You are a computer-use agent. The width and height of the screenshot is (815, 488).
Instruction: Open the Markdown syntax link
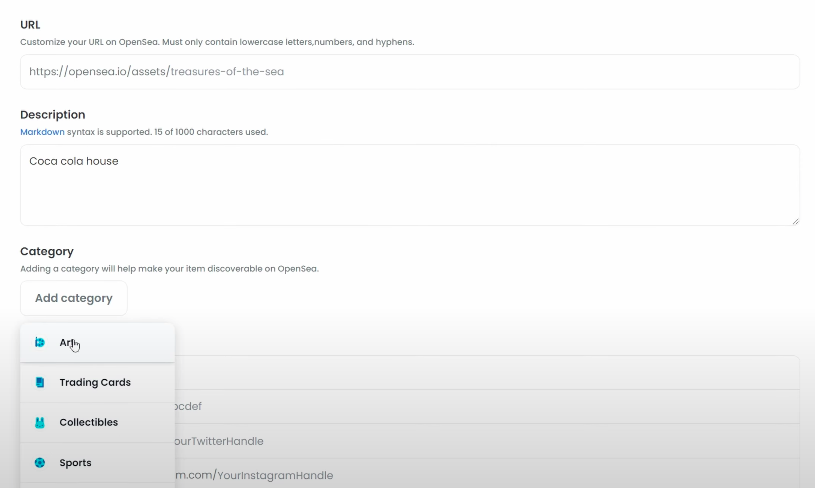click(x=42, y=132)
